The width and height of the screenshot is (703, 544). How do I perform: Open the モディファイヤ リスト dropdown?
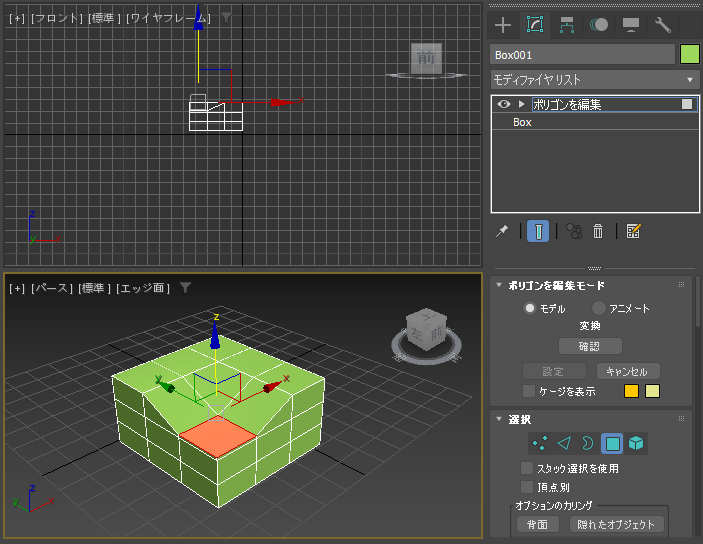(x=595, y=80)
